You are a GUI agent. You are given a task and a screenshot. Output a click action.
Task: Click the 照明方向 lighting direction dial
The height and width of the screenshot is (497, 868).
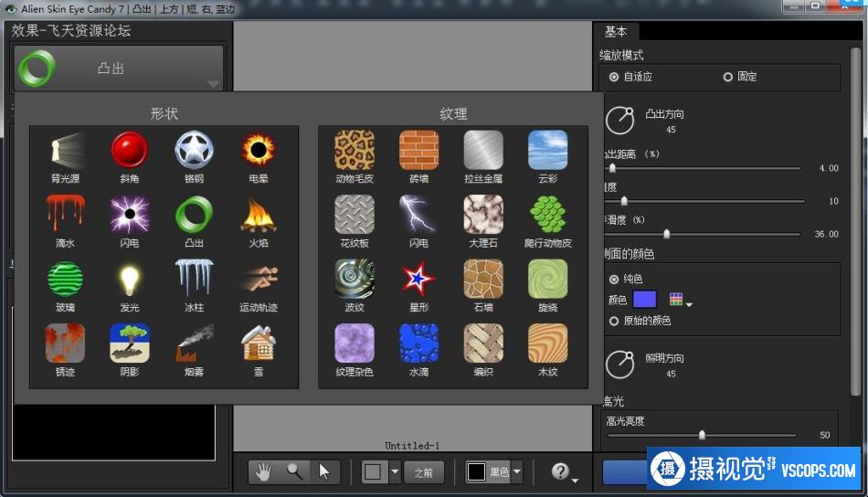(620, 365)
